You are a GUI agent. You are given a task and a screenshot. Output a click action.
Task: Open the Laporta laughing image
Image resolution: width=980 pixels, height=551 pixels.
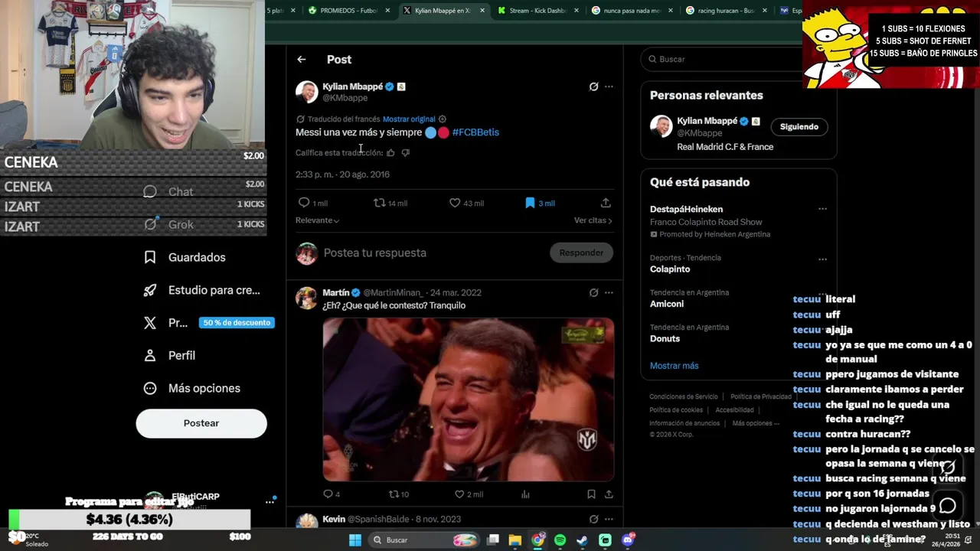469,399
